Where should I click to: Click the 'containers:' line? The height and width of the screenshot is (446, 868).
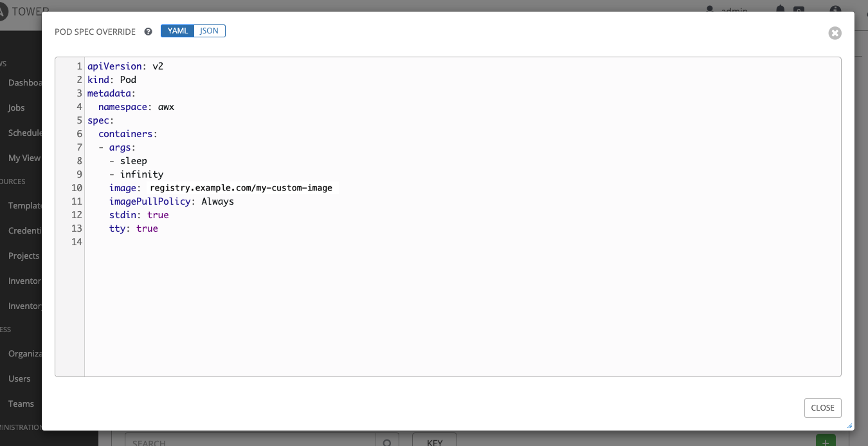coord(128,134)
